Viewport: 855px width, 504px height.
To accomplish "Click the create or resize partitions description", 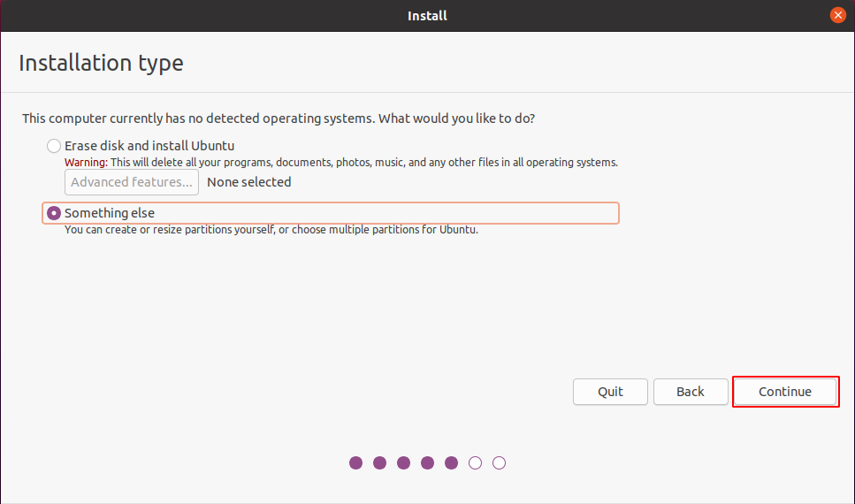I will point(271,230).
